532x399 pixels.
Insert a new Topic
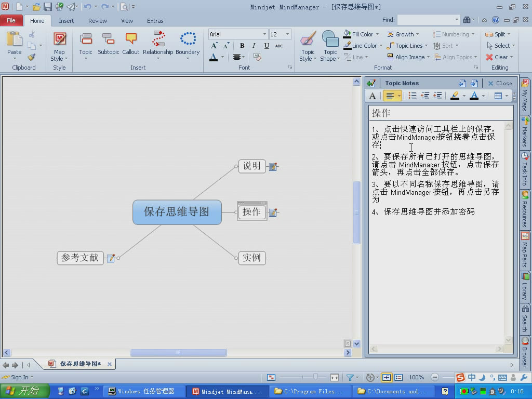tap(86, 39)
